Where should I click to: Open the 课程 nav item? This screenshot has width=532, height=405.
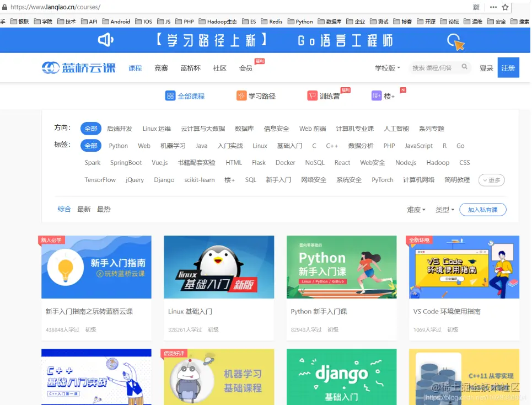coord(135,68)
